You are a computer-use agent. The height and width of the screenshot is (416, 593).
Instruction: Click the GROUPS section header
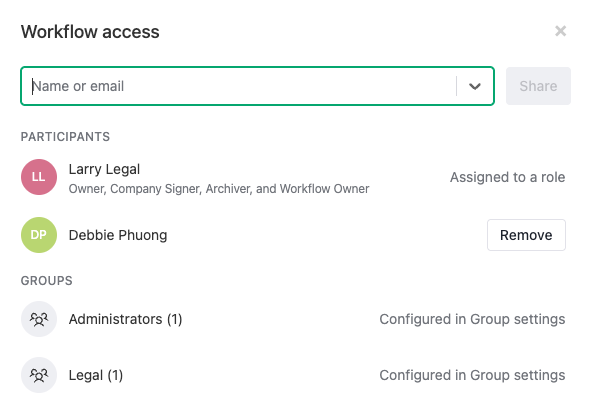47,281
